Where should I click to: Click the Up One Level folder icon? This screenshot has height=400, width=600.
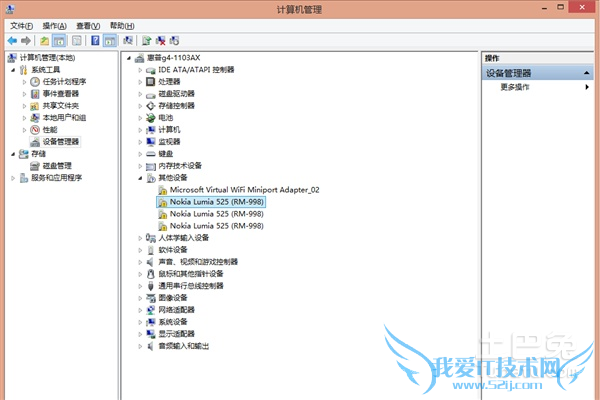(x=44, y=41)
